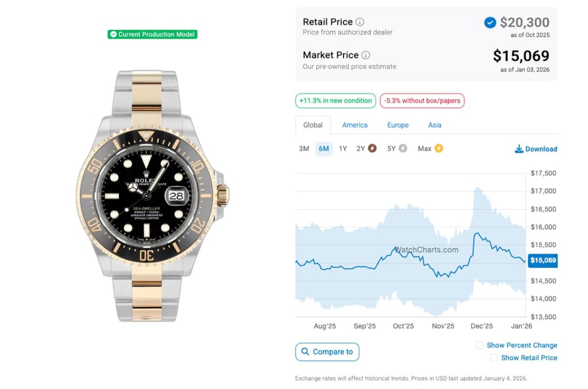Viewport: 588px width, 389px height.
Task: Click the Download chart icon
Action: point(519,149)
